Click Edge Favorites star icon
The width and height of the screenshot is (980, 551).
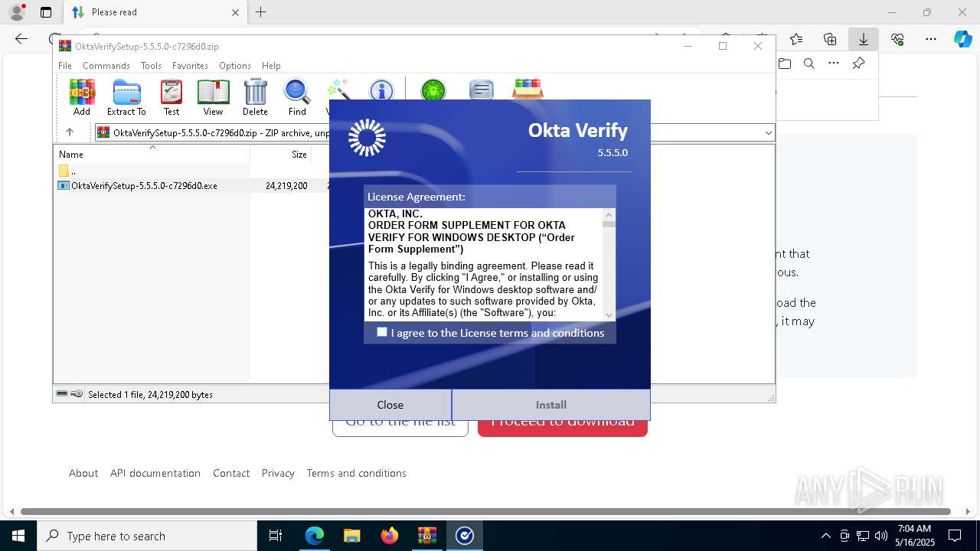tap(796, 39)
